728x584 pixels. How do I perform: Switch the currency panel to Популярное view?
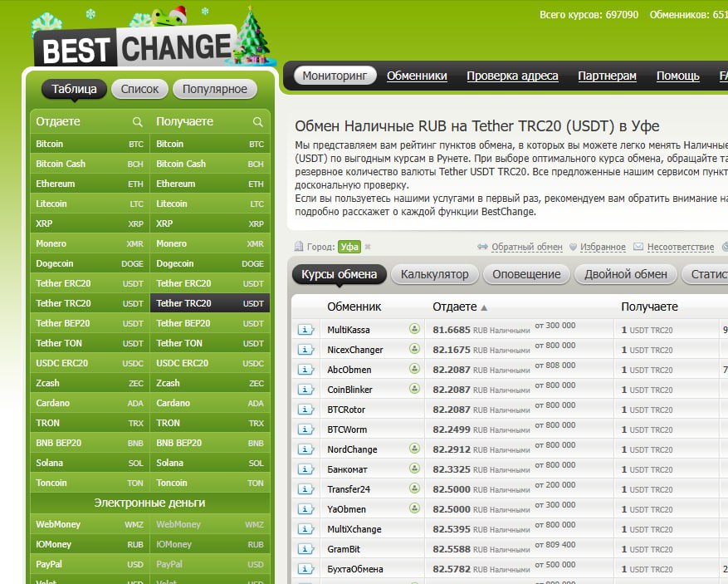click(x=215, y=89)
